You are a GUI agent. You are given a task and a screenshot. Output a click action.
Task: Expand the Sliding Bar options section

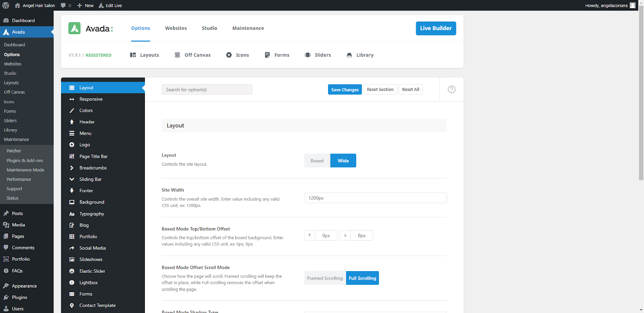click(103, 179)
